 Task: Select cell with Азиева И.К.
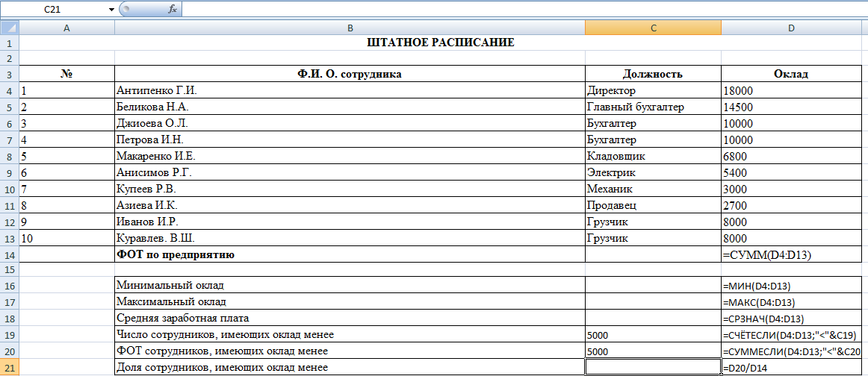tap(350, 206)
